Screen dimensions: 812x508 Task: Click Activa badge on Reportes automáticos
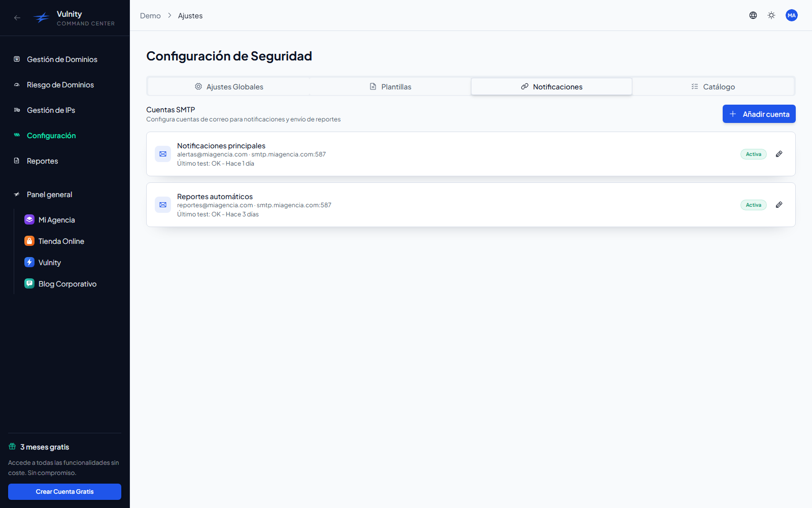(754, 205)
